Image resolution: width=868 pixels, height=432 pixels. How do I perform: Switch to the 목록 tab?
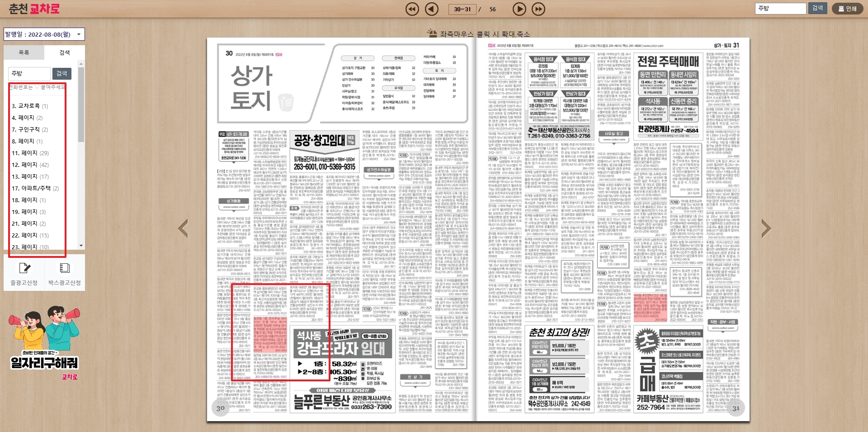24,52
